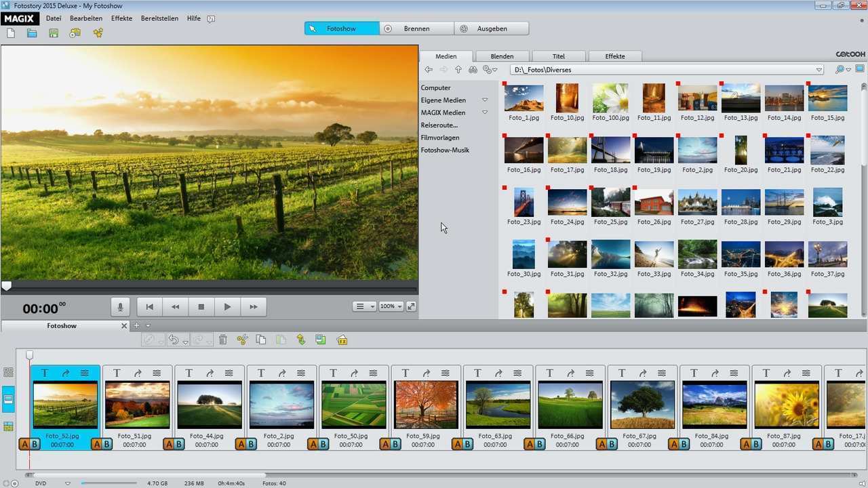This screenshot has width=868, height=488.
Task: Go up one folder level with up arrow
Action: pyautogui.click(x=458, y=70)
